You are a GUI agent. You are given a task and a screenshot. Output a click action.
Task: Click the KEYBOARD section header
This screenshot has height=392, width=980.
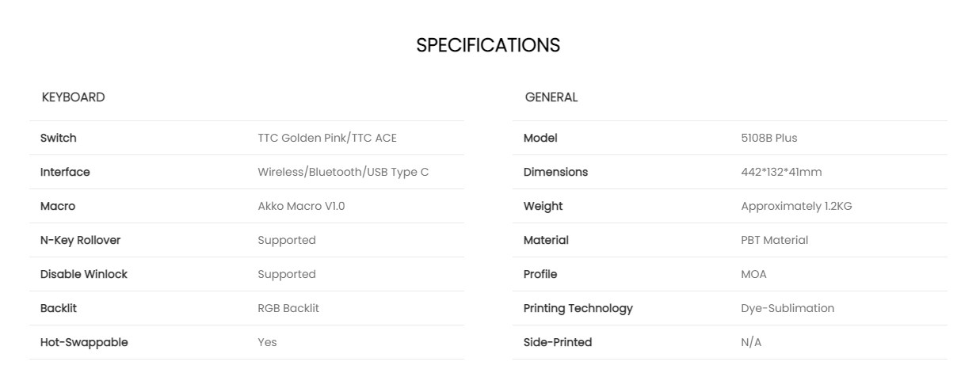coord(73,97)
